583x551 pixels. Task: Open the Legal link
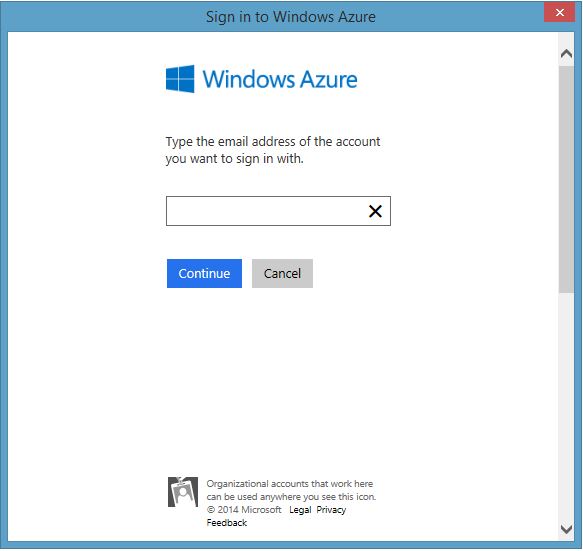pyautogui.click(x=300, y=510)
